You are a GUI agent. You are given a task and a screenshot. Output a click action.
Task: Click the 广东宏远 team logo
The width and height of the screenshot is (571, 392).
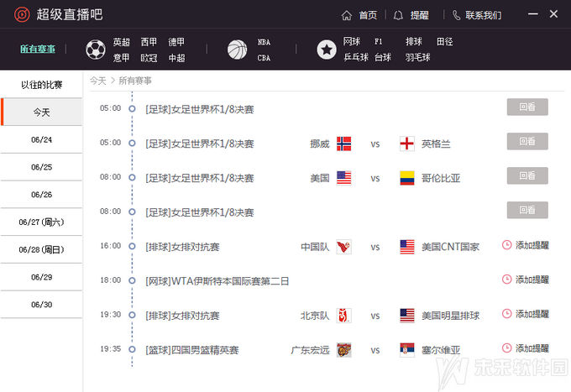tap(343, 350)
